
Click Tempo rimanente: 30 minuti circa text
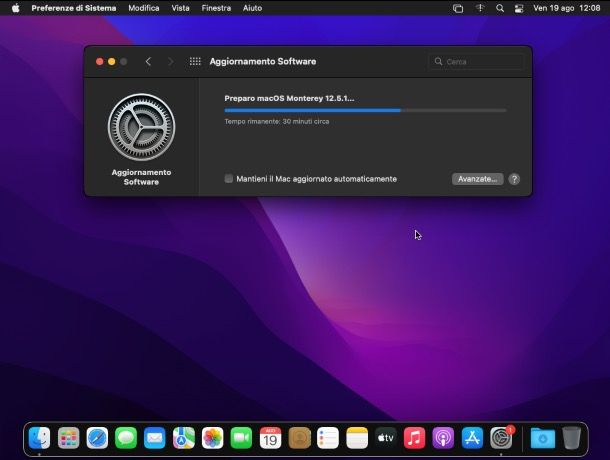[277, 121]
